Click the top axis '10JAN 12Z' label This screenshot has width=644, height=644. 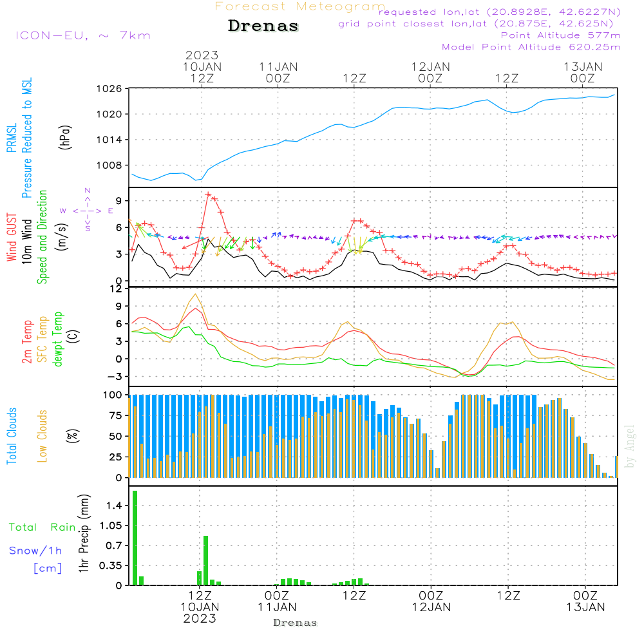pyautogui.click(x=202, y=72)
